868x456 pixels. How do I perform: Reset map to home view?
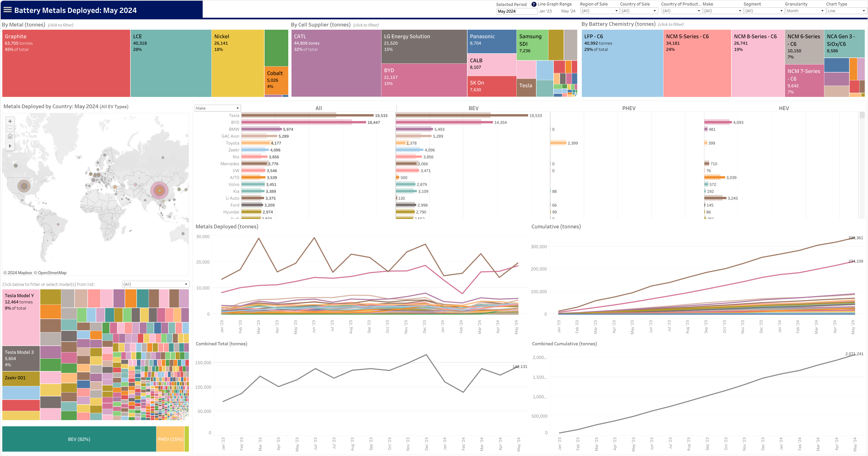(10, 136)
